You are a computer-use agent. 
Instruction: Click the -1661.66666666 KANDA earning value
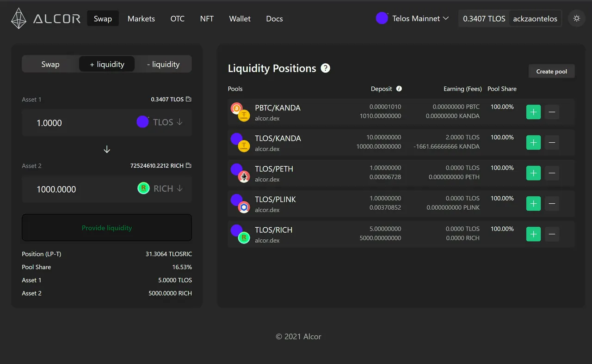446,146
